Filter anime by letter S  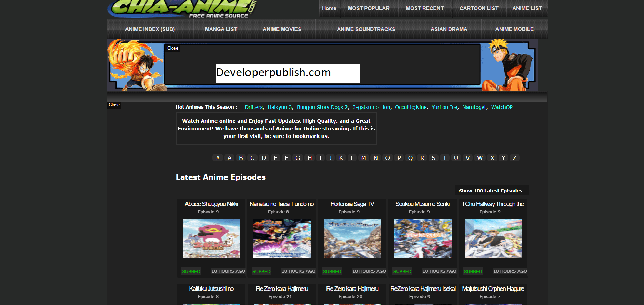pos(434,158)
